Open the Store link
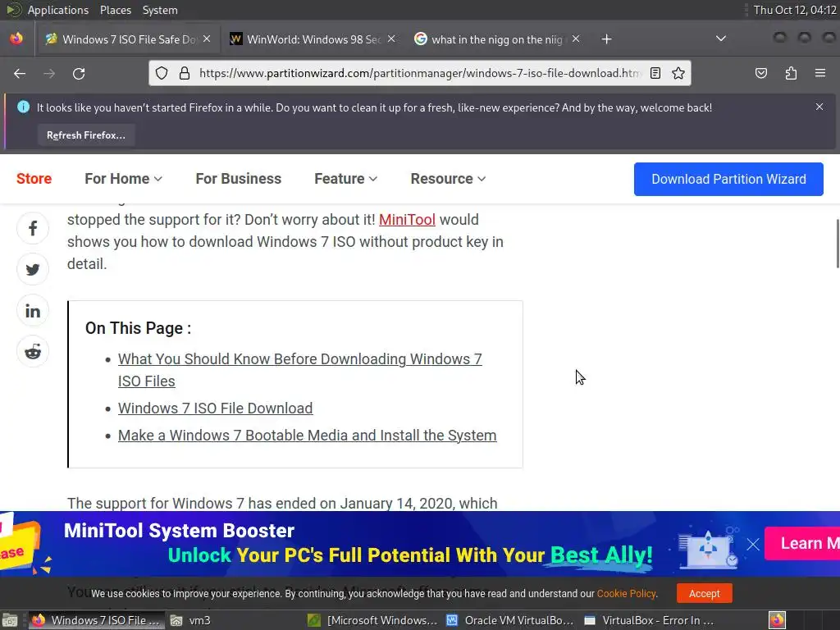 point(34,179)
